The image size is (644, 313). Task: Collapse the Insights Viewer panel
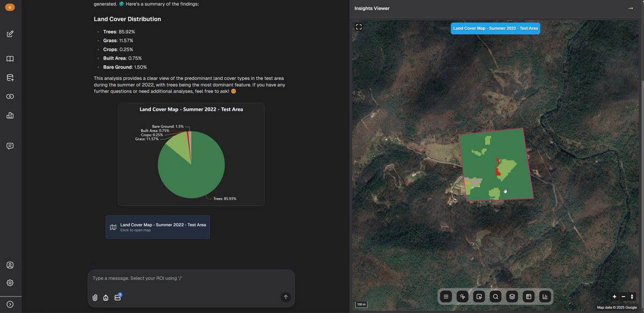pyautogui.click(x=630, y=8)
